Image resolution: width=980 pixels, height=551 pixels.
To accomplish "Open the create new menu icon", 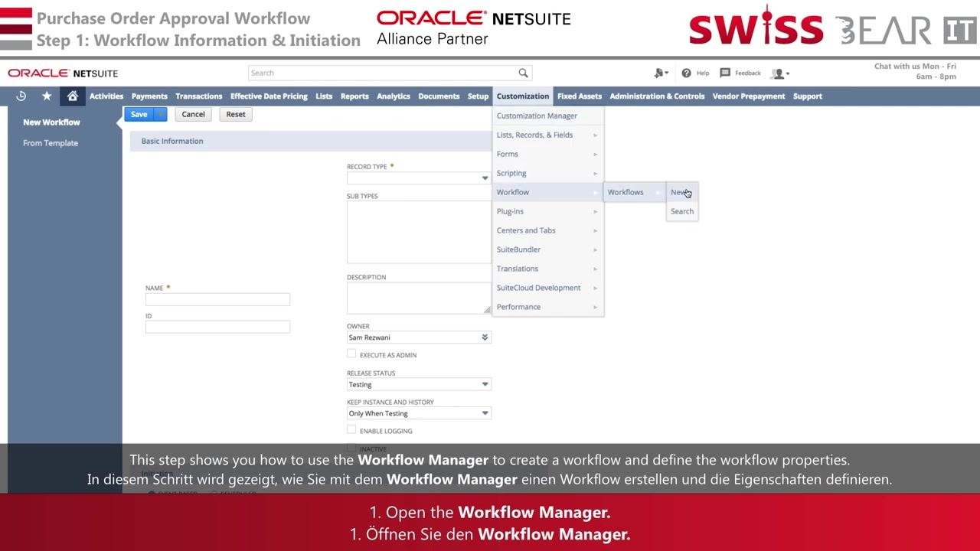I will [x=661, y=73].
